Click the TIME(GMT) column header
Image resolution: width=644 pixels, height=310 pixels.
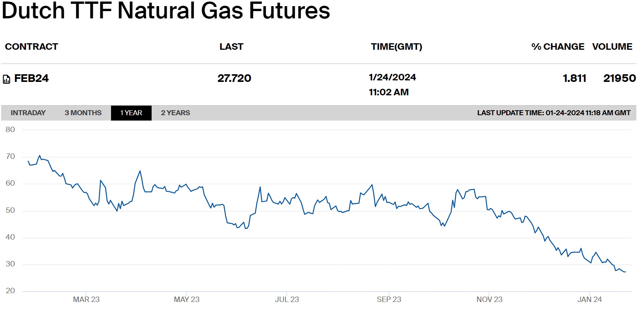click(396, 47)
